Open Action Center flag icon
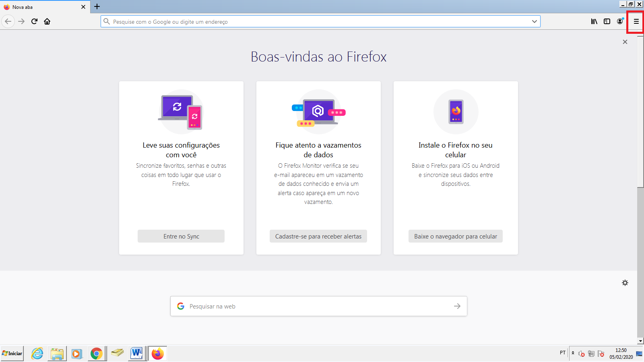This screenshot has height=362, width=644. [x=601, y=354]
